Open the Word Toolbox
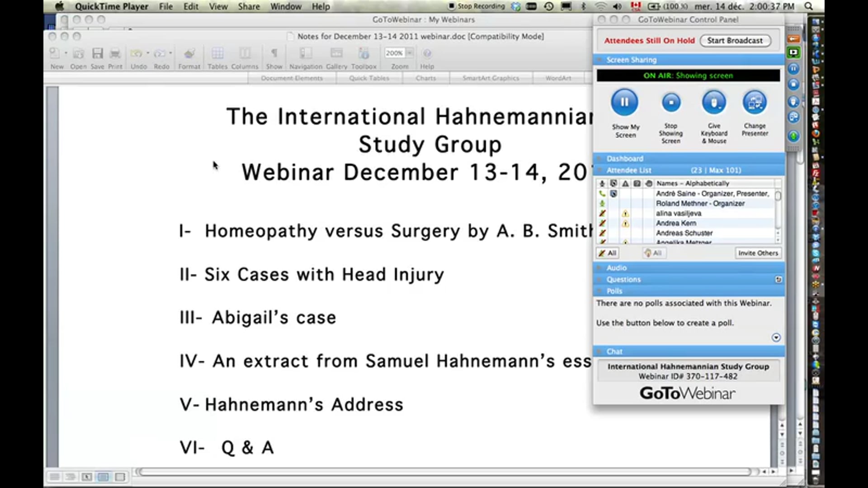Screen dimensions: 868x488 (x=364, y=53)
